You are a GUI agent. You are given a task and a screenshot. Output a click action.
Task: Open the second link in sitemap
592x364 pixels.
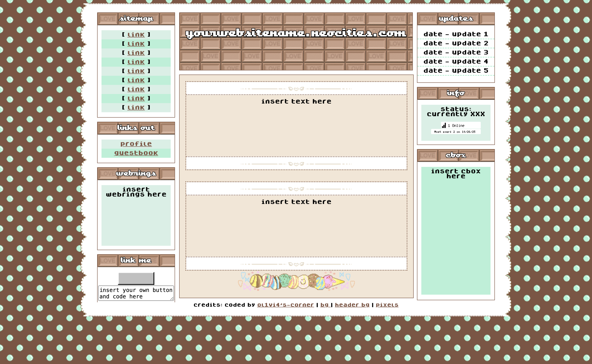[136, 44]
